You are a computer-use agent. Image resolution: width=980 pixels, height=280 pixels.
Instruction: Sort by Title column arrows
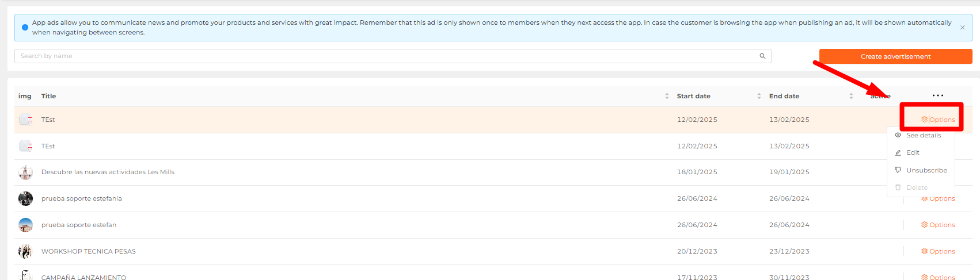click(x=667, y=96)
